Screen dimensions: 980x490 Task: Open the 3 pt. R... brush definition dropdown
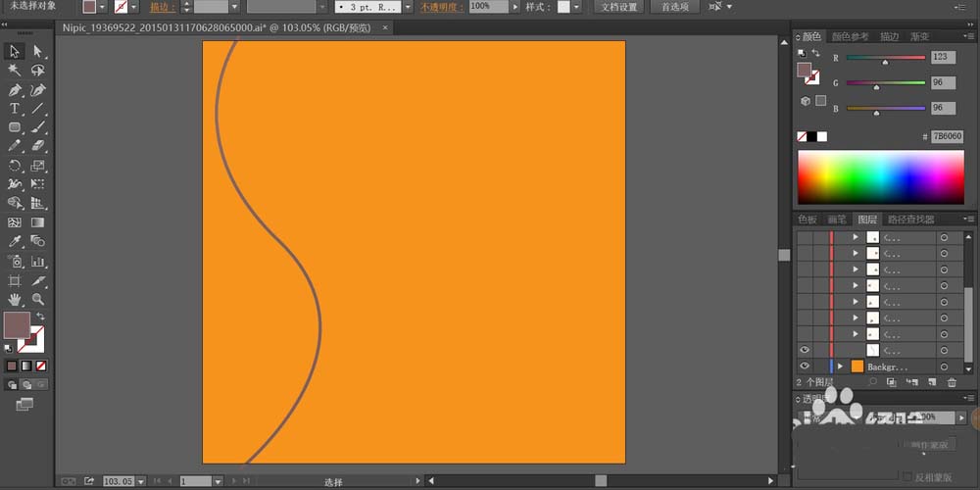(408, 7)
